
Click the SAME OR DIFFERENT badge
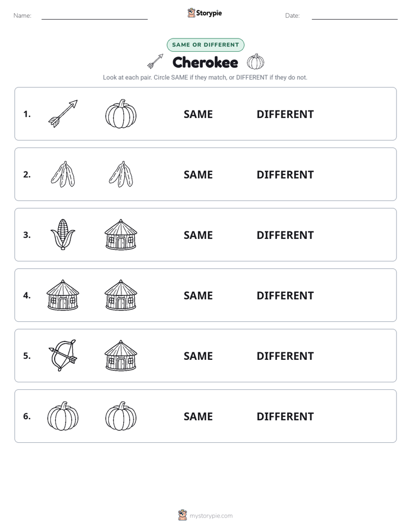(205, 45)
